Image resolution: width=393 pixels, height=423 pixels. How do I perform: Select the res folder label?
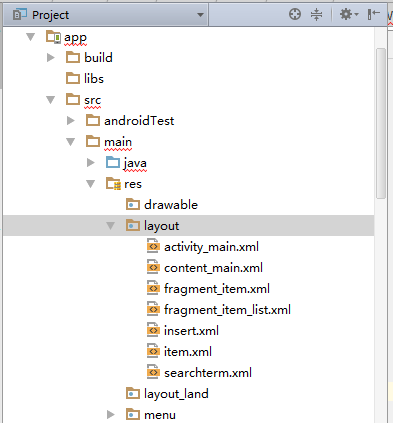[133, 184]
